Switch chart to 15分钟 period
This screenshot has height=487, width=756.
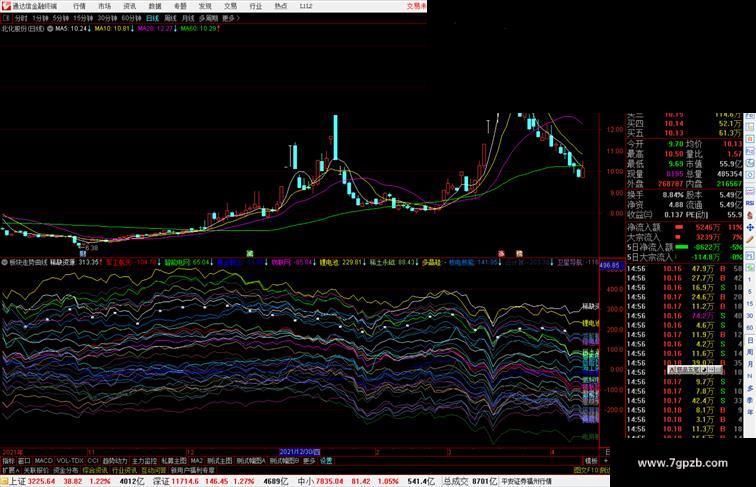pyautogui.click(x=83, y=18)
